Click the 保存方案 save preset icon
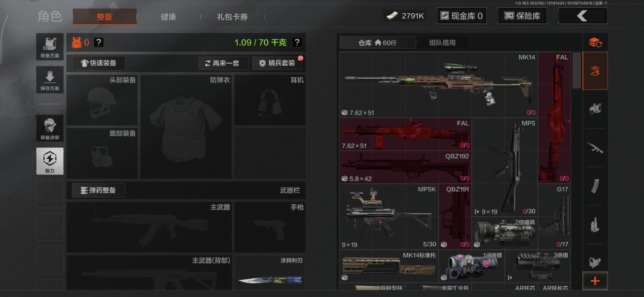Viewport: 644px width, 297px height. 50,80
